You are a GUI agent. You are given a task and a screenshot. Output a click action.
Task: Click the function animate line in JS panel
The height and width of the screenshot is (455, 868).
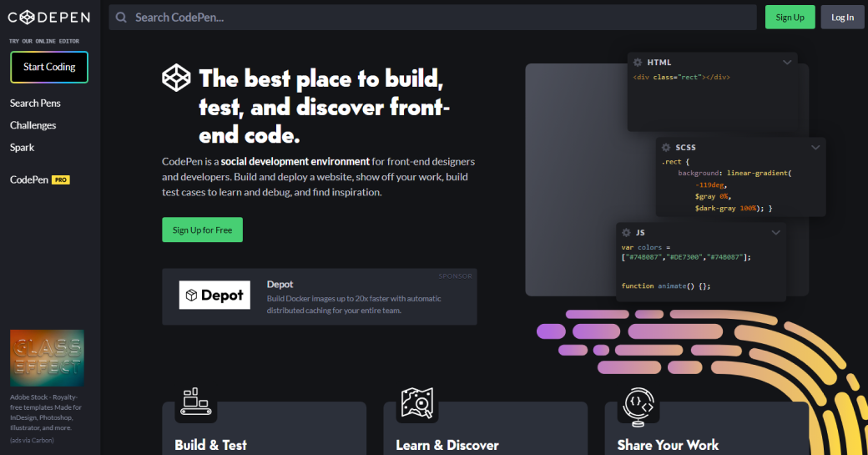coord(666,286)
